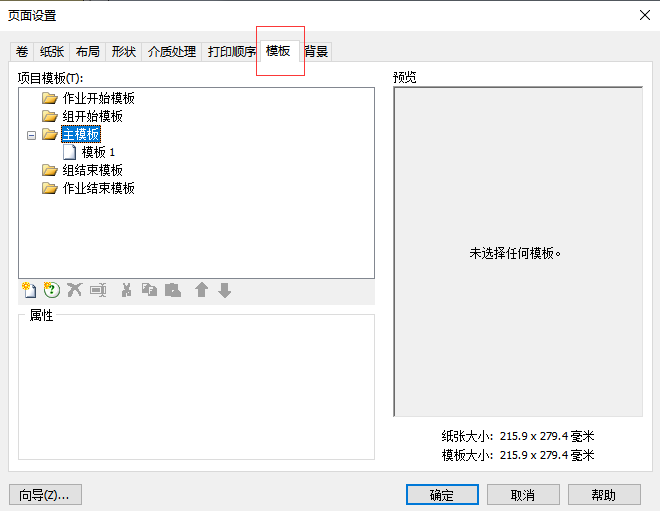Click the template wizard icon with question mark
The height and width of the screenshot is (511, 660).
(x=52, y=290)
